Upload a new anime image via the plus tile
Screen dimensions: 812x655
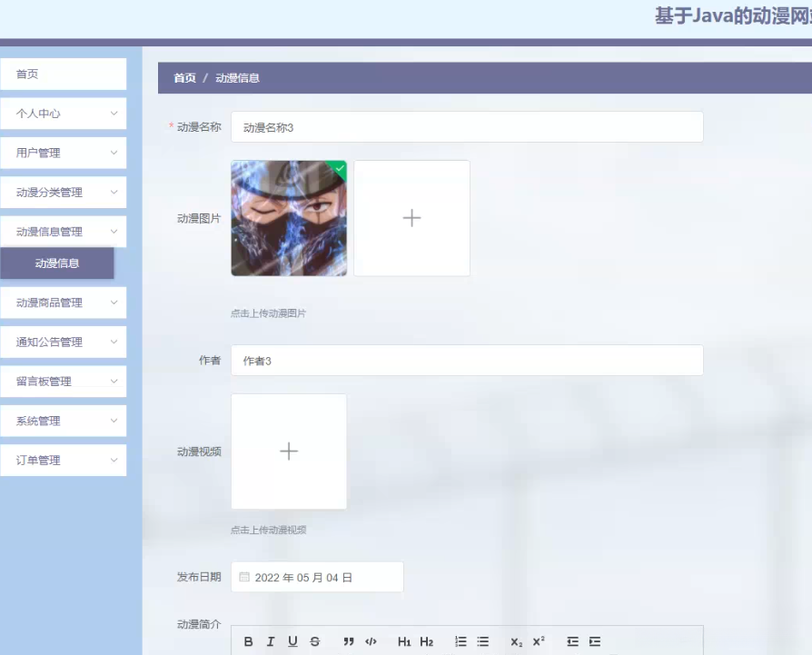point(411,218)
